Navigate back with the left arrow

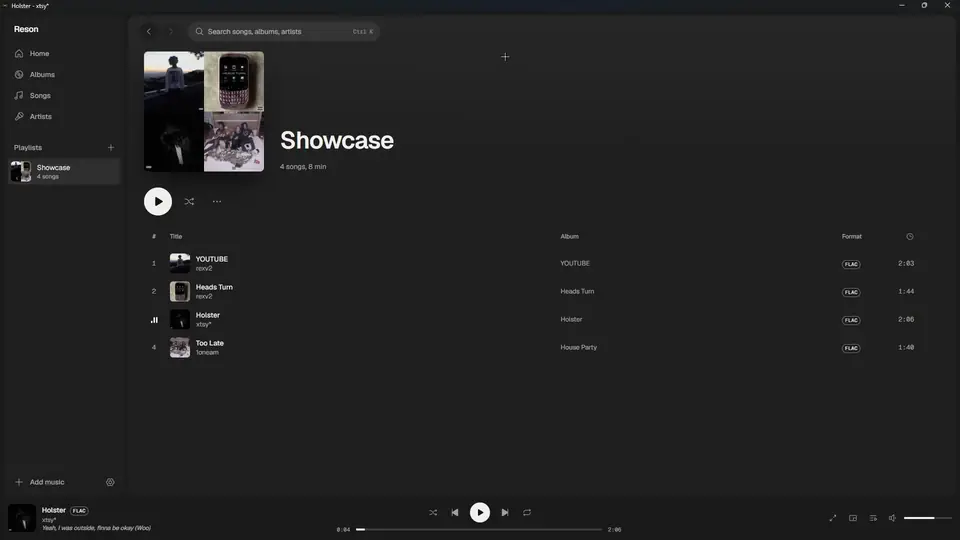point(149,32)
